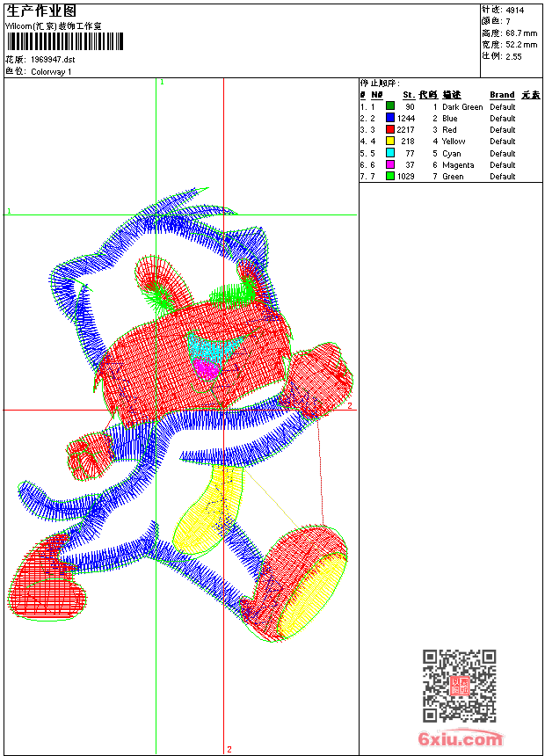Click stitch count 37 in the Magenta row
Screen dimensions: 545x756
tap(410, 165)
